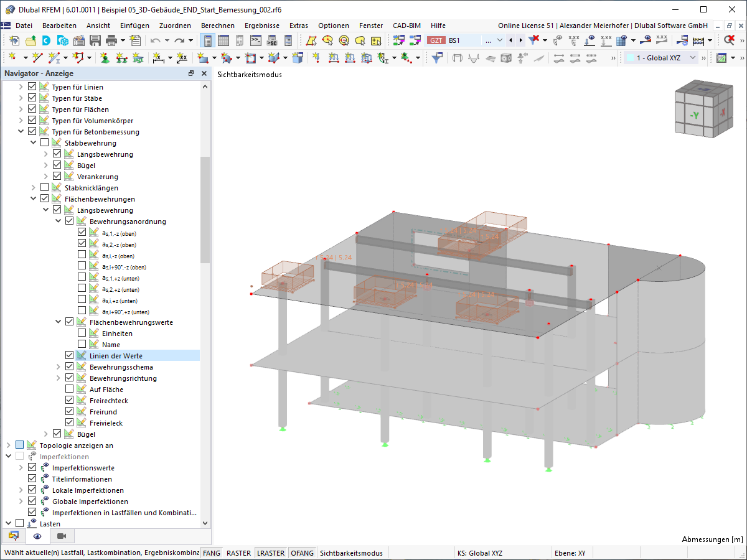
Task: Click the cancel zoom search icon
Action: pos(730,41)
